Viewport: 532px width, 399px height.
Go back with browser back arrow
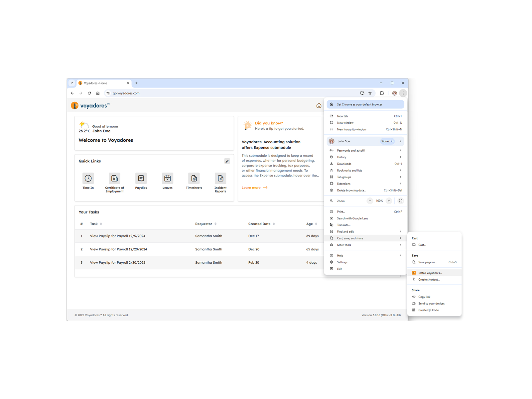click(x=72, y=93)
